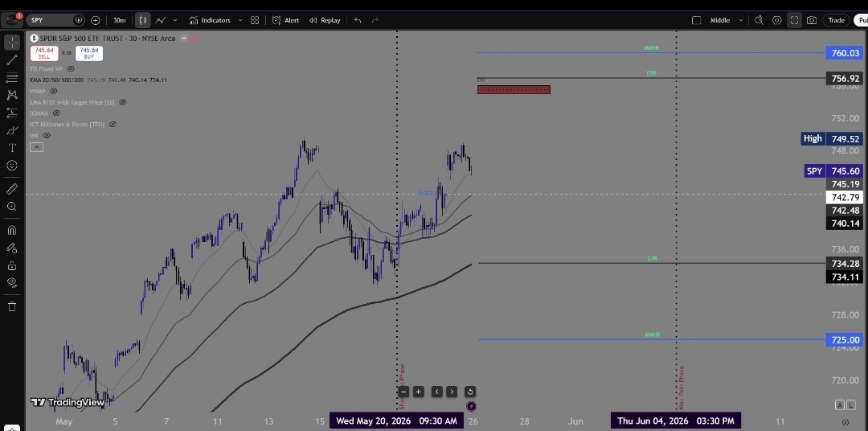Screen dimensions: 868x431
Task: Click the 745.64 SELL button
Action: click(43, 53)
